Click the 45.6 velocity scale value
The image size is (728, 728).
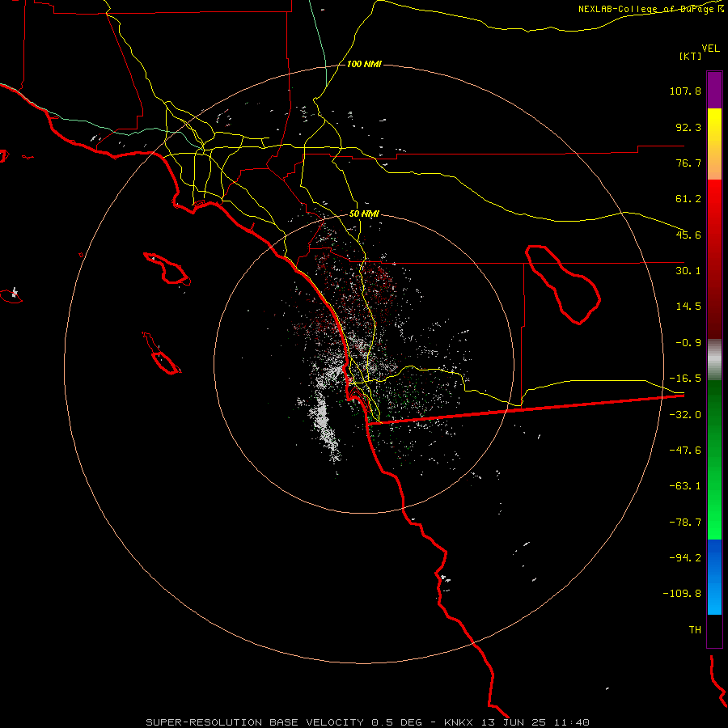[688, 235]
